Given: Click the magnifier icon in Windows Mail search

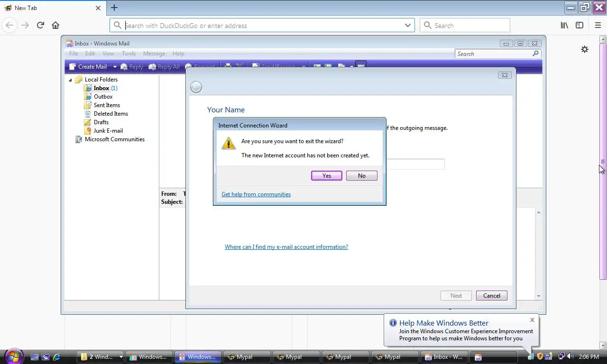Looking at the screenshot, I should [x=536, y=54].
